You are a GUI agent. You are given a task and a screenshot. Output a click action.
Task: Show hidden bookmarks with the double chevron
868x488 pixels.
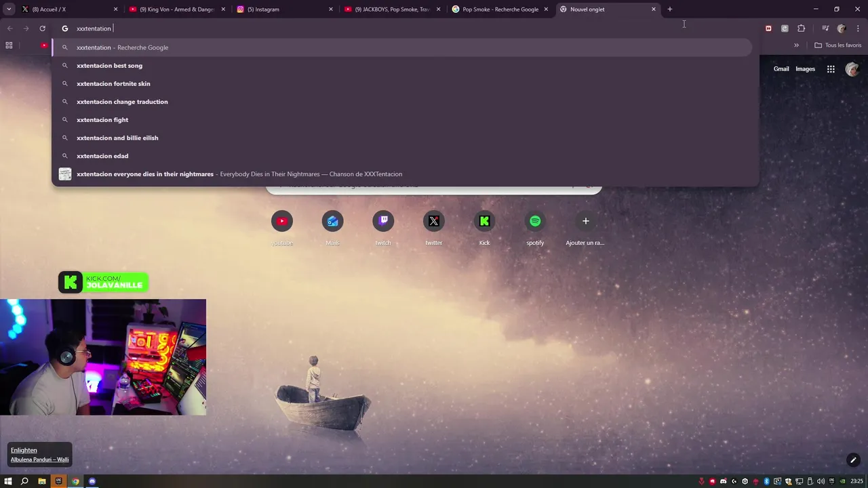pos(796,45)
